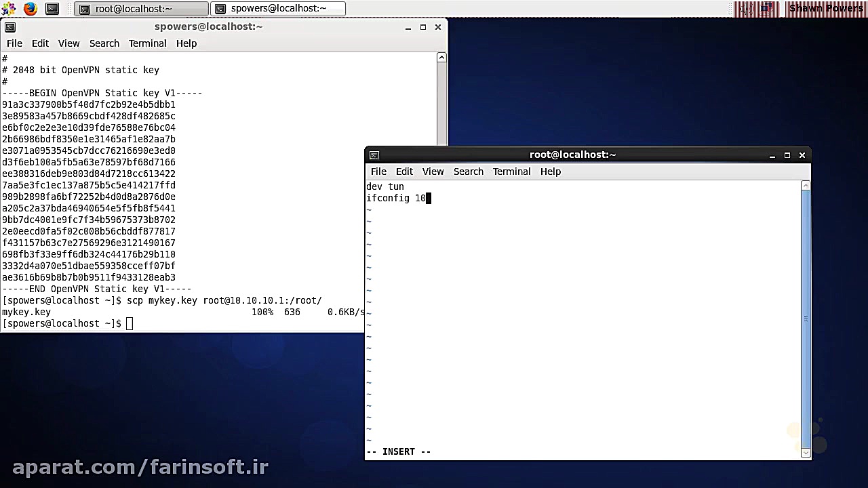Open the Help menu of the spowers terminal
The height and width of the screenshot is (488, 868).
point(186,43)
